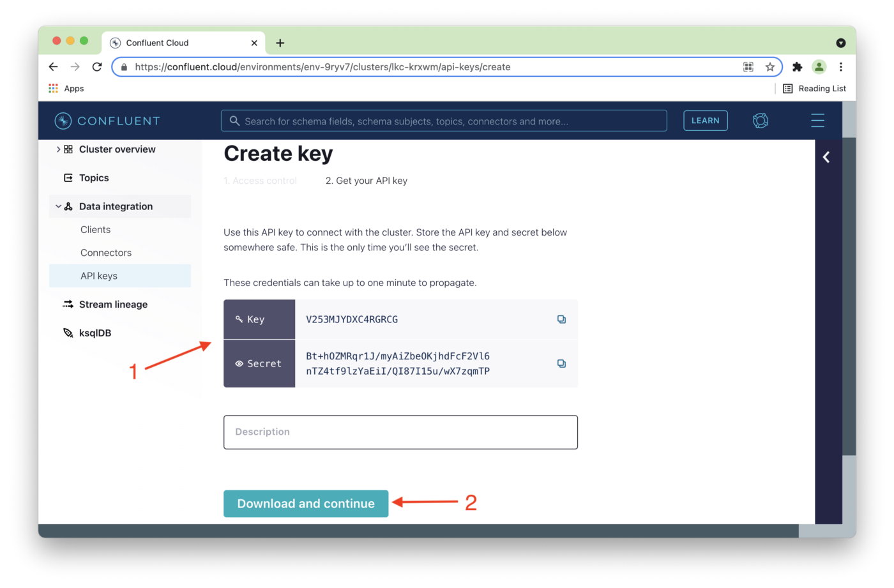This screenshot has height=588, width=894.
Task: Collapse the Data integration section
Action: (x=58, y=206)
